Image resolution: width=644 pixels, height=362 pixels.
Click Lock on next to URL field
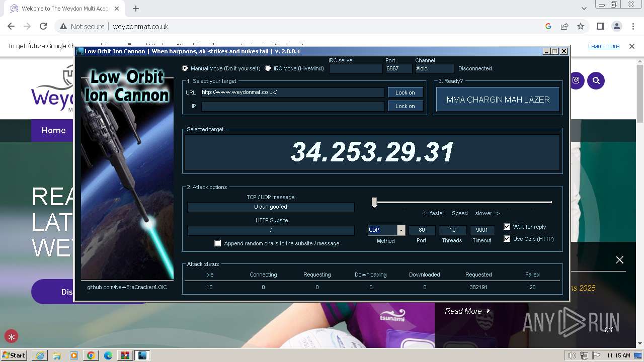coord(405,93)
